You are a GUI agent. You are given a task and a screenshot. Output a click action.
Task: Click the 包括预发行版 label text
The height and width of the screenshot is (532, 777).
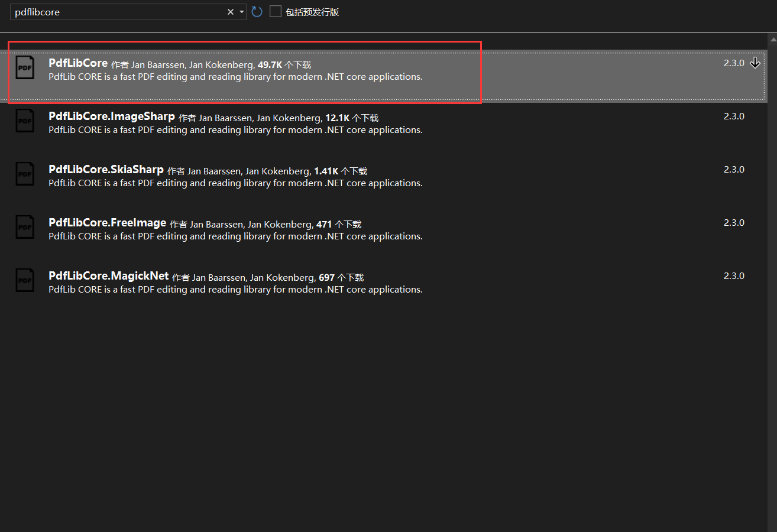coord(312,12)
